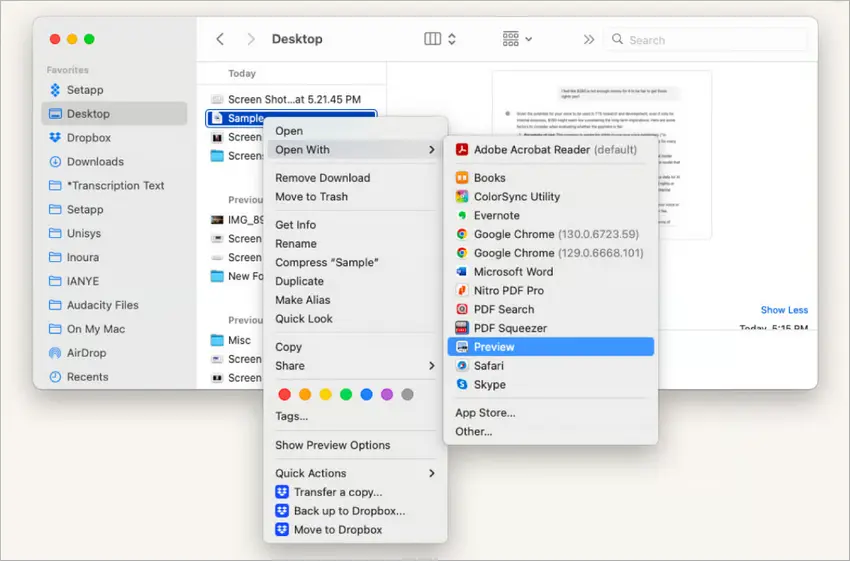Open the group-by dropdown in toolbar
The width and height of the screenshot is (850, 561).
[x=517, y=39]
